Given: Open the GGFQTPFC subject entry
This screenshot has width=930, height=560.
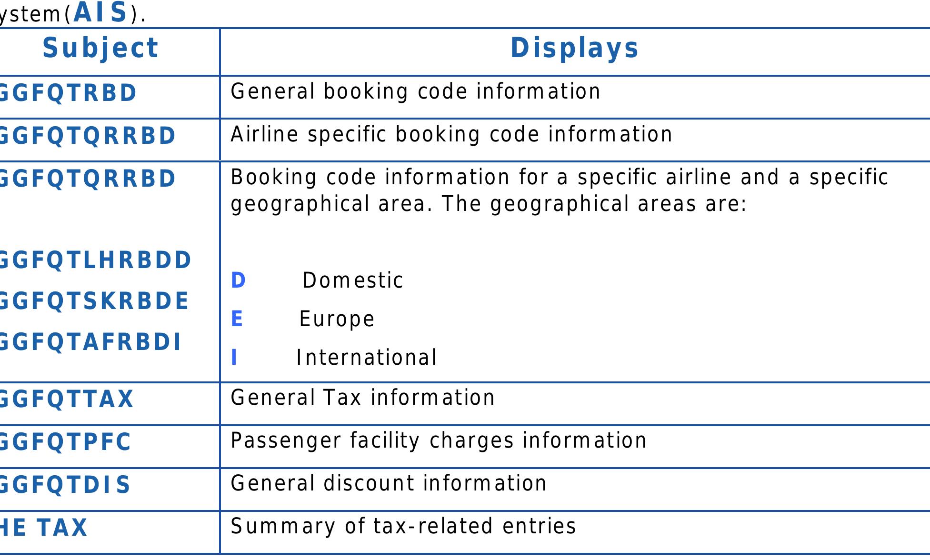Looking at the screenshot, I should (x=65, y=442).
